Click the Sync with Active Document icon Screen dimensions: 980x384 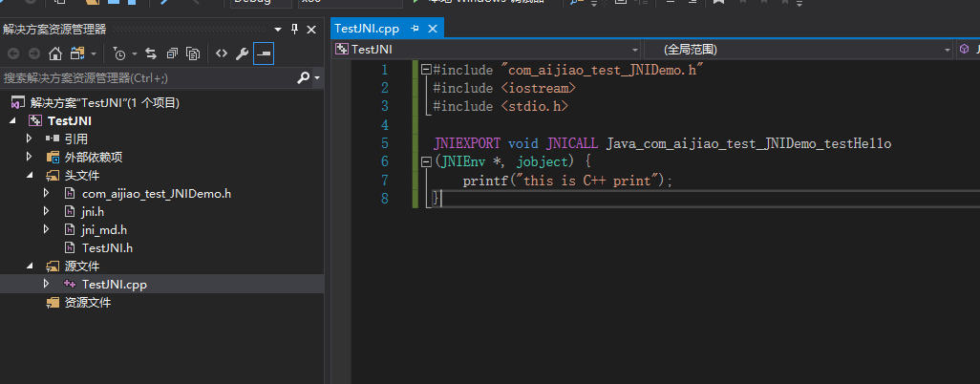(151, 53)
